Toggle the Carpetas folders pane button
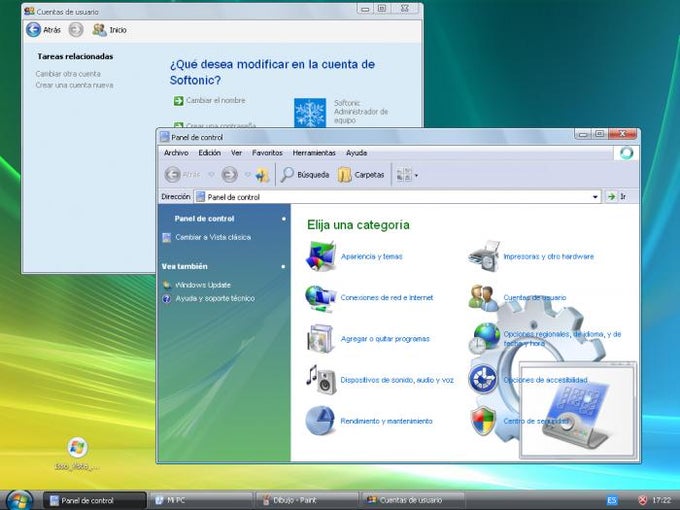Image resolution: width=680 pixels, height=510 pixels. (361, 175)
